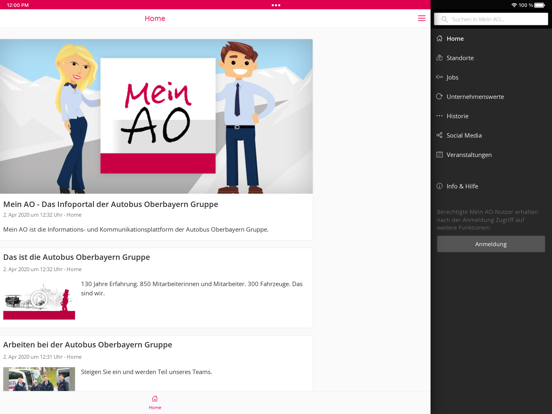Viewport: 552px width, 414px height.
Task: Click the Home house icon in sidebar
Action: point(439,38)
